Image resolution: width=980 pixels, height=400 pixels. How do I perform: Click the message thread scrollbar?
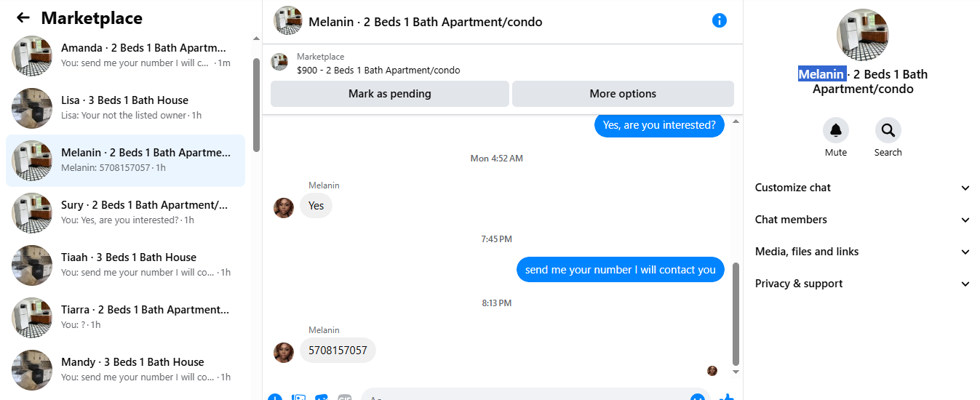(x=736, y=313)
